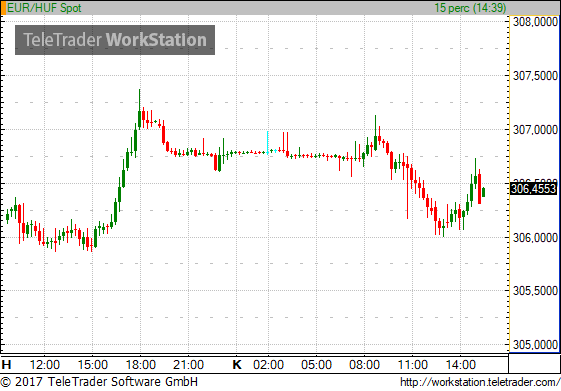Click the 307,5000 price axis label
Image resolution: width=561 pixels, height=391 pixels.
tap(535, 76)
